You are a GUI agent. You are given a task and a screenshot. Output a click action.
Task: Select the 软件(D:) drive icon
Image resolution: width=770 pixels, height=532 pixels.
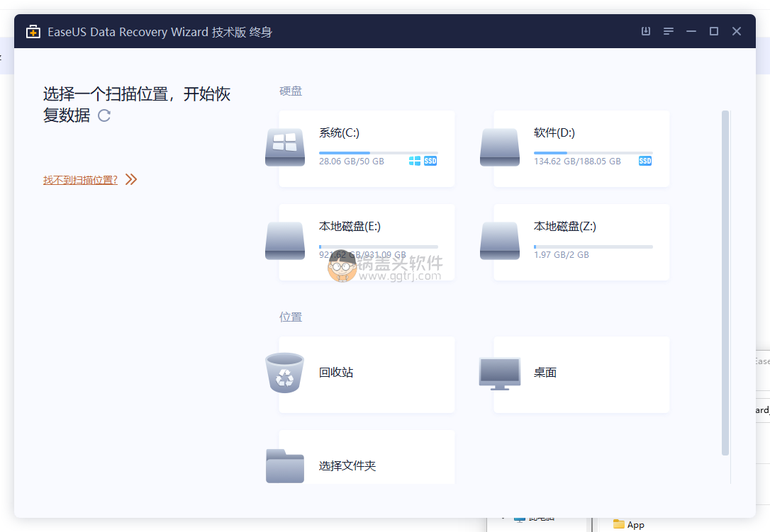[x=500, y=147]
